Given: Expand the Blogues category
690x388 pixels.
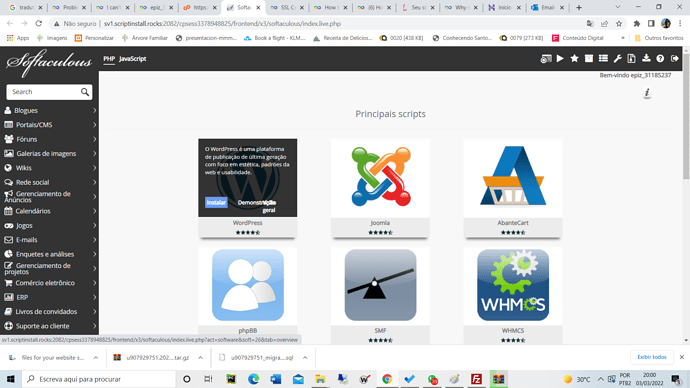Looking at the screenshot, I should (49, 110).
